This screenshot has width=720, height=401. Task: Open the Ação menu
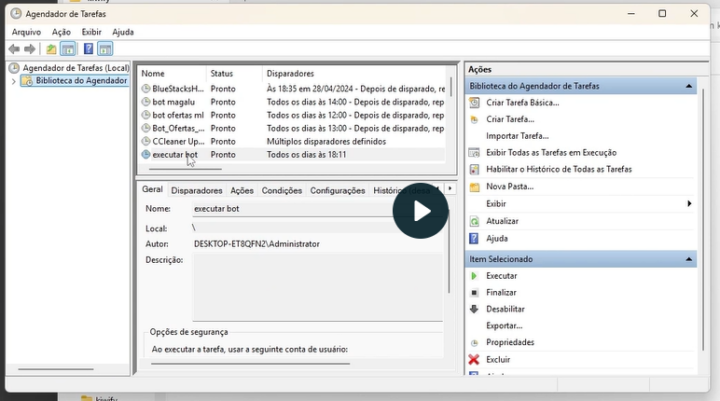(x=61, y=32)
